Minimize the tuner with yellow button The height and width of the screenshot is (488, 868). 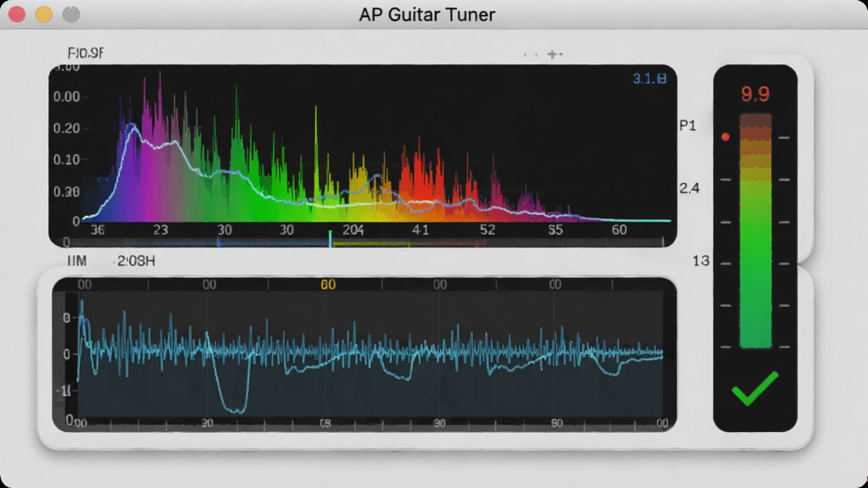[x=44, y=14]
